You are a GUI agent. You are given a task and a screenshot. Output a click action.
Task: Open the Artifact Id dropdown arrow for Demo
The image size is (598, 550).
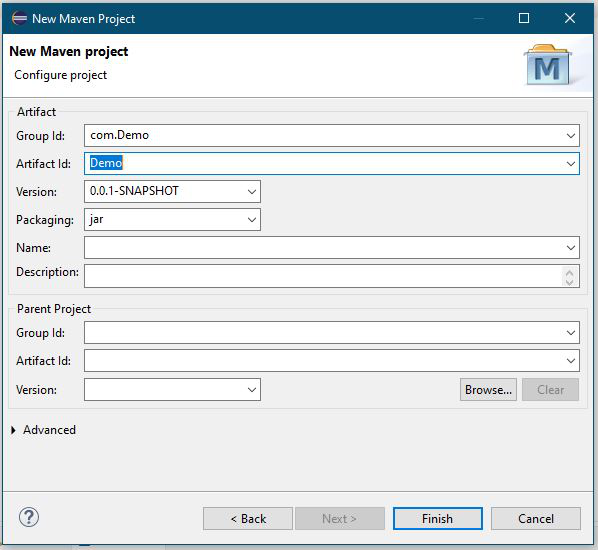point(571,164)
